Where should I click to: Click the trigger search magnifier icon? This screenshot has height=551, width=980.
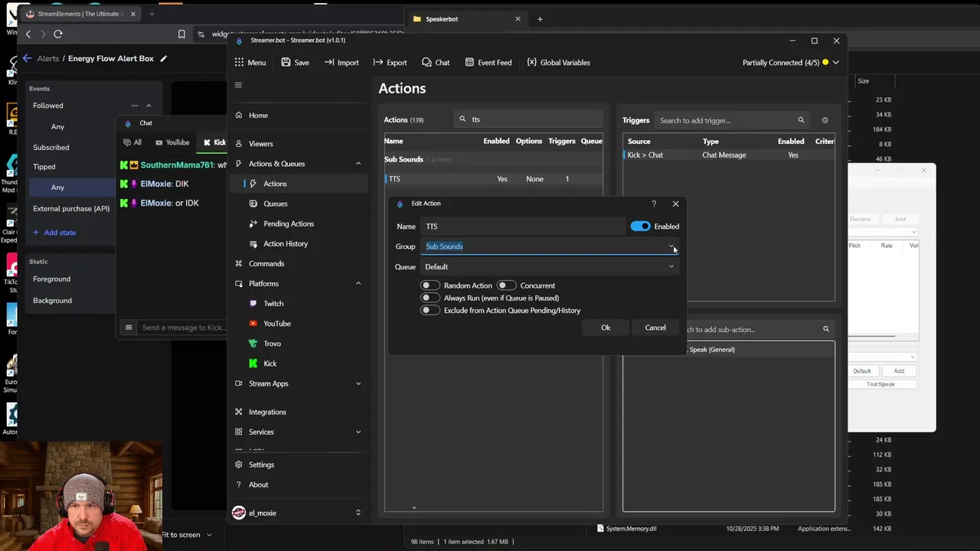tap(801, 120)
